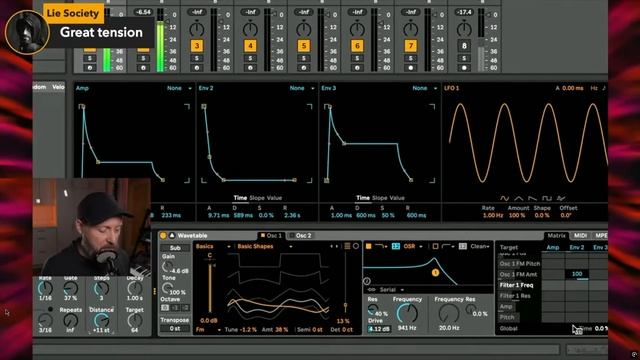Click the Filter 1 Res knob
This screenshot has width=640, height=360.
tap(372, 310)
